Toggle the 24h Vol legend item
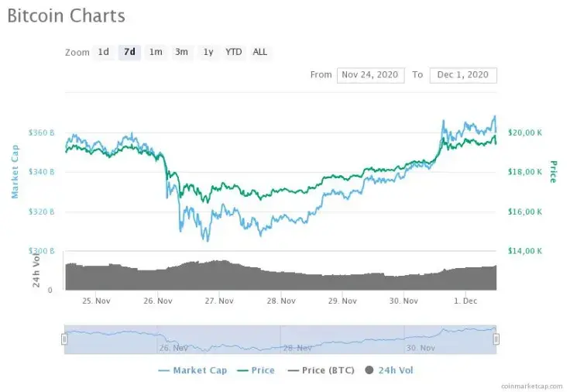 [389, 370]
